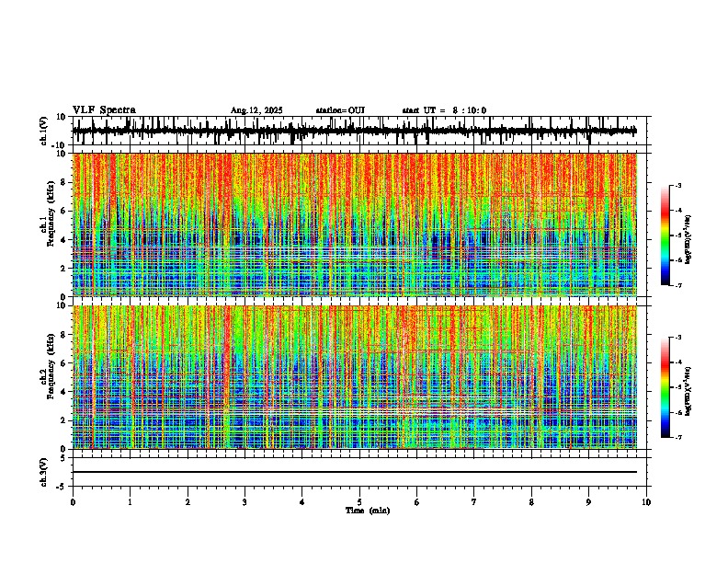
Task: Click the ch.1 colorbar 'log(PSD)(V²/Hz)' label
Action: 688,240
